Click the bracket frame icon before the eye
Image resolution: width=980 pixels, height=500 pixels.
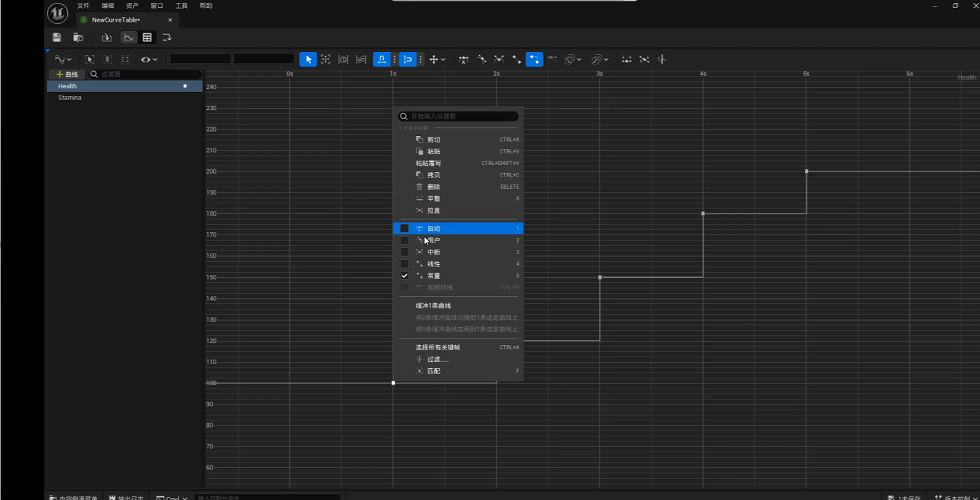coord(125,59)
